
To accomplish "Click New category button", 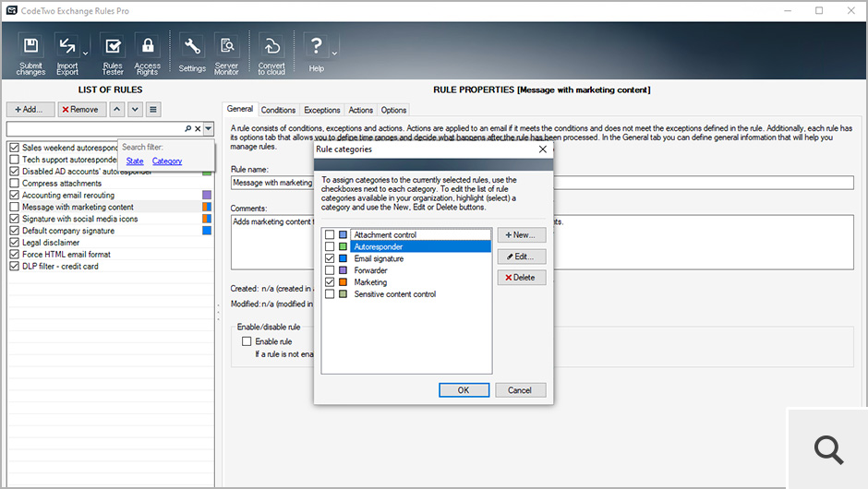I will coord(522,235).
